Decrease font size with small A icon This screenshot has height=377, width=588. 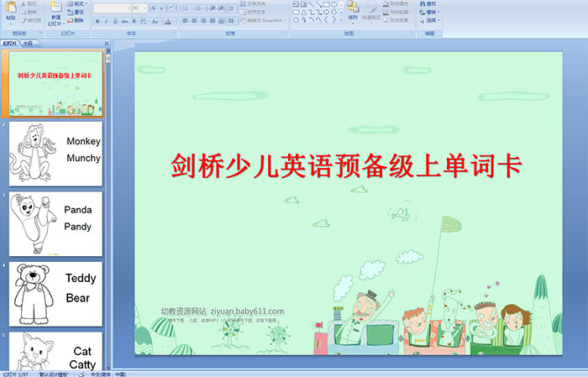tap(161, 8)
